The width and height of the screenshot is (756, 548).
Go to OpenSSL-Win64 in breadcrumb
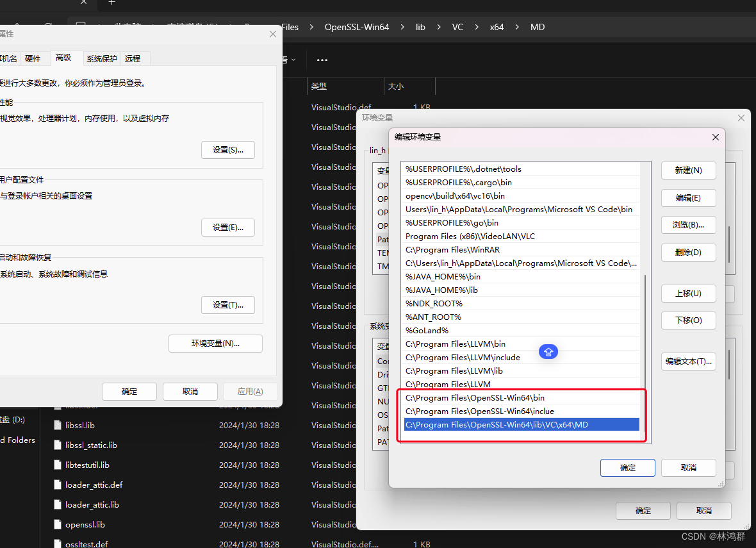(x=357, y=27)
